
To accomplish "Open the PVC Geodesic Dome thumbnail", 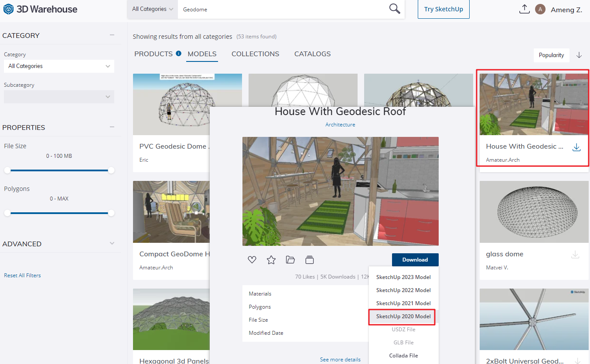I will click(188, 104).
